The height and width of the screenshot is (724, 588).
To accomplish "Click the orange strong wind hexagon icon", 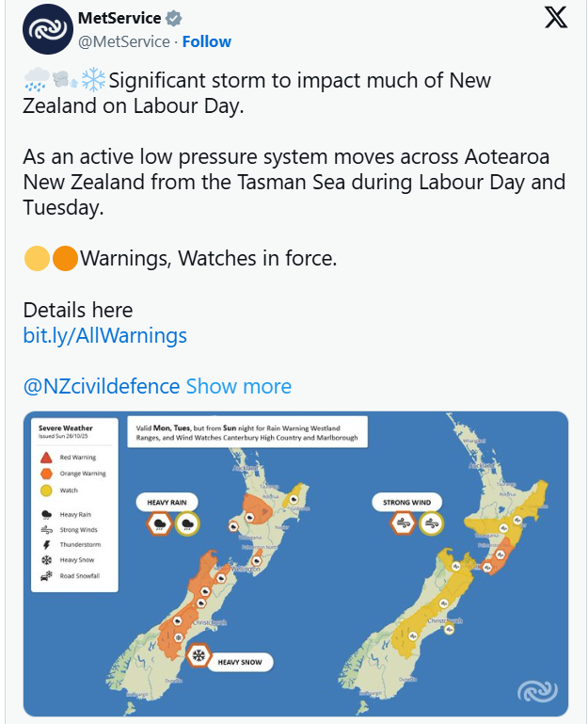I will (x=403, y=523).
